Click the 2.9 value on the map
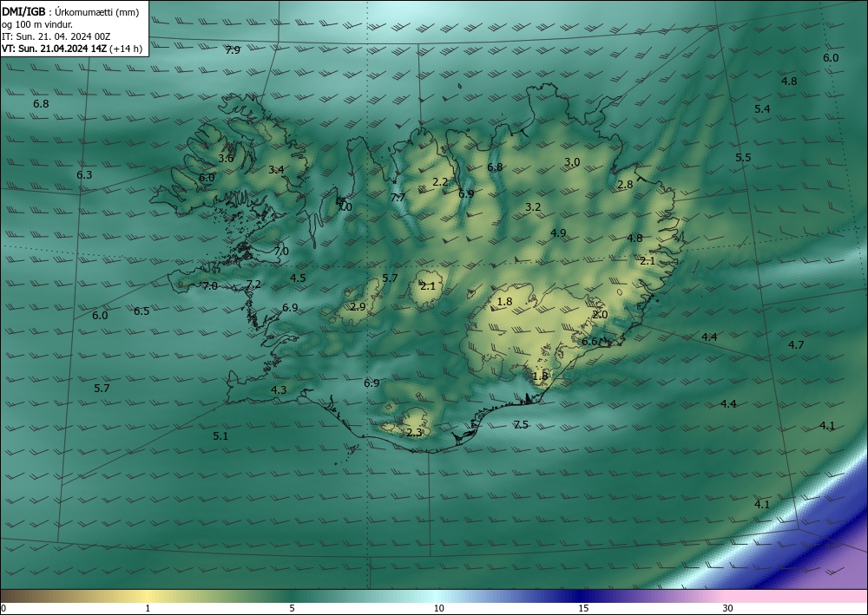The image size is (868, 615). [x=358, y=306]
